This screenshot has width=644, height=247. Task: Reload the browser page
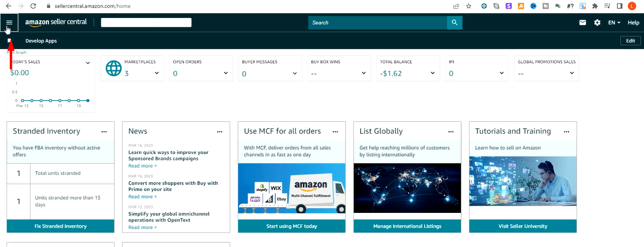[x=33, y=6]
